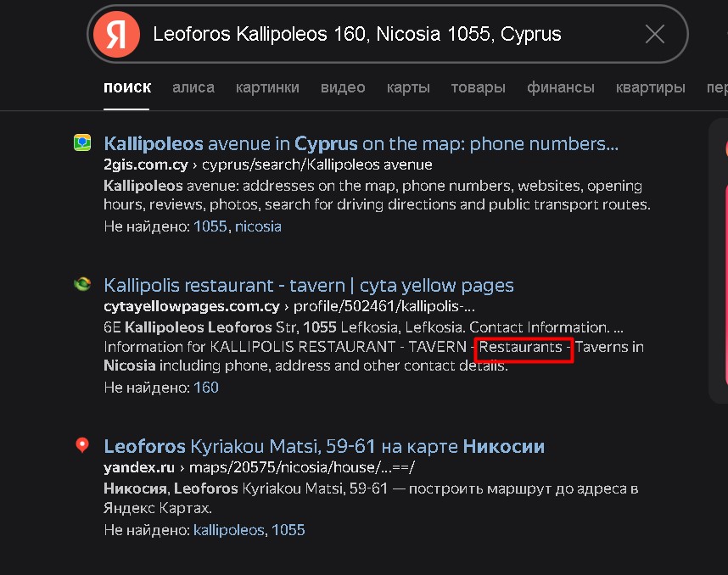Click the red Yandex Maps pin icon
This screenshot has height=575, width=728.
(x=81, y=445)
